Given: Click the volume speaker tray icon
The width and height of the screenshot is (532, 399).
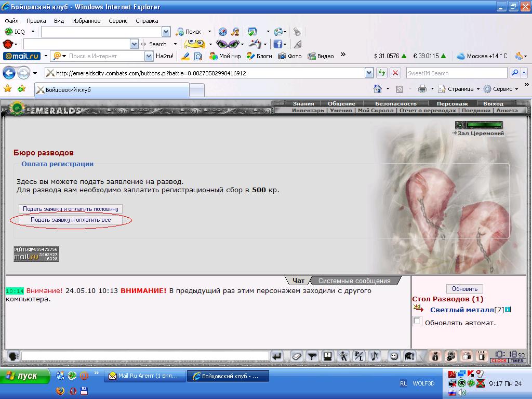Looking at the screenshot, I should (462, 393).
